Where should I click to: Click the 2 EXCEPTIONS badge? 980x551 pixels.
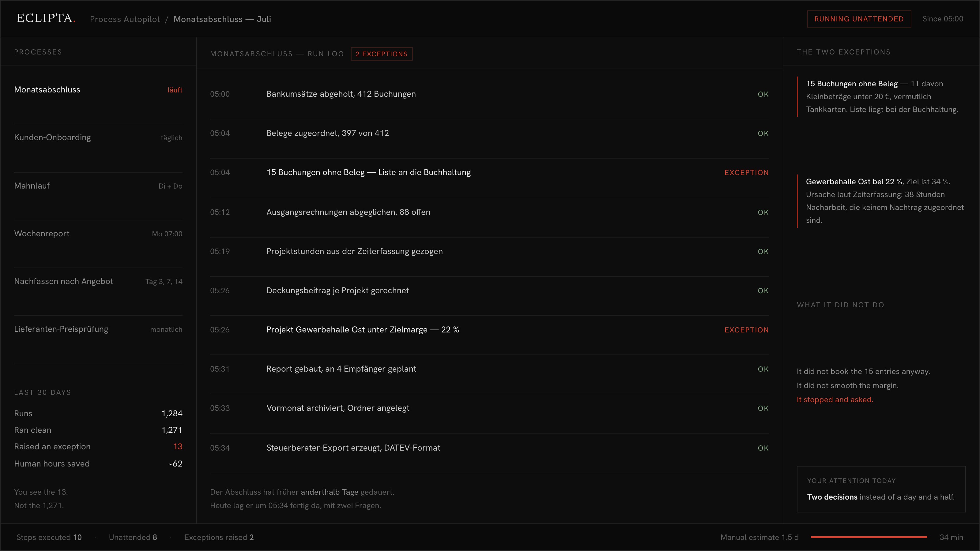coord(382,54)
